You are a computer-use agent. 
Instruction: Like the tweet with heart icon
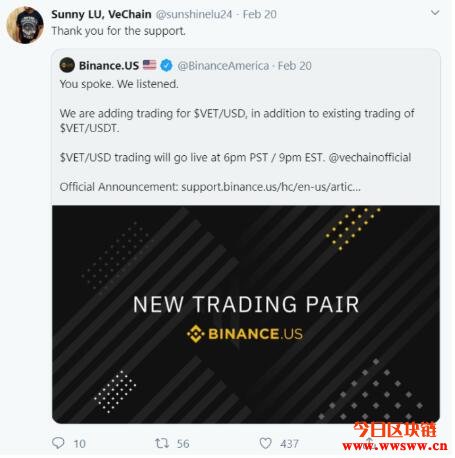pos(265,443)
